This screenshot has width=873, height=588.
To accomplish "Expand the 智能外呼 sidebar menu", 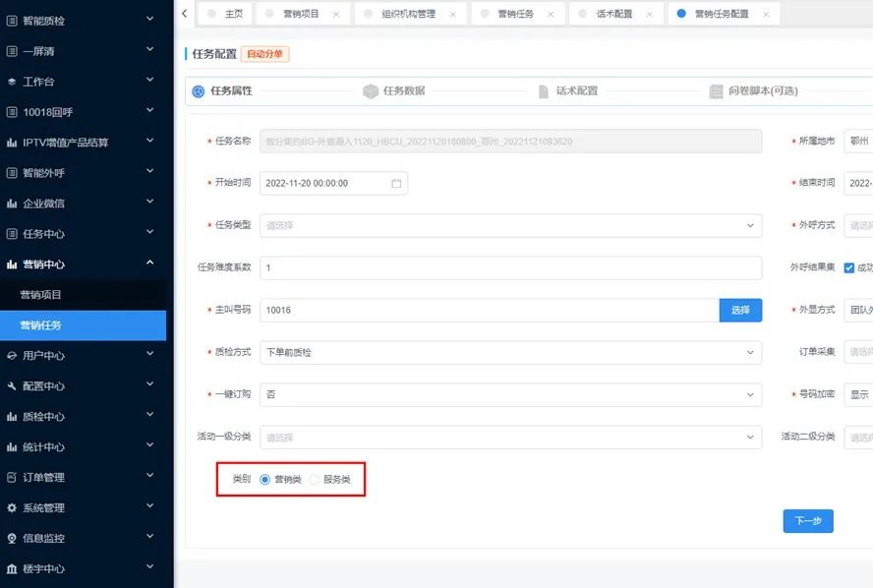I will pos(83,173).
